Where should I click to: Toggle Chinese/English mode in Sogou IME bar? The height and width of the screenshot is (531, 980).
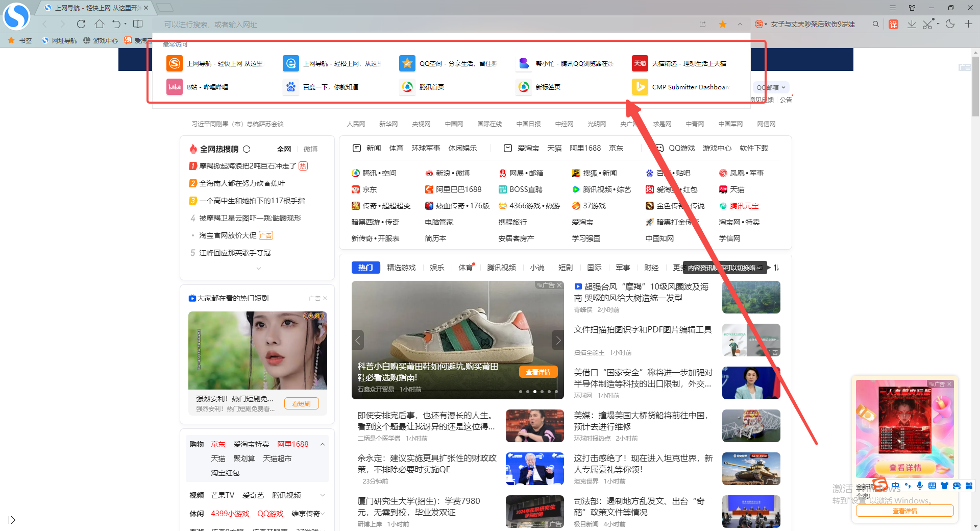(x=895, y=486)
